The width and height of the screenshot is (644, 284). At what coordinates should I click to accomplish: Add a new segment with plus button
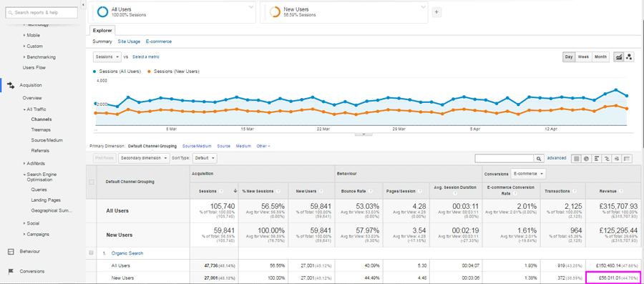(x=436, y=12)
